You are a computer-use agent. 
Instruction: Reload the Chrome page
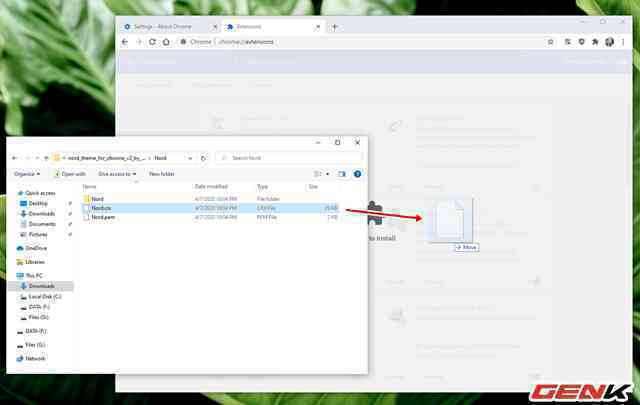[152, 42]
